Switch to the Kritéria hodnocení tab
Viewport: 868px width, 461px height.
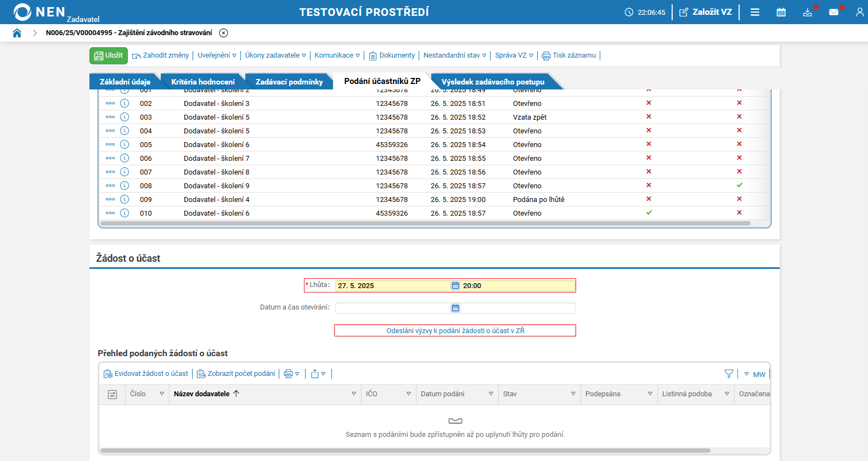[203, 82]
